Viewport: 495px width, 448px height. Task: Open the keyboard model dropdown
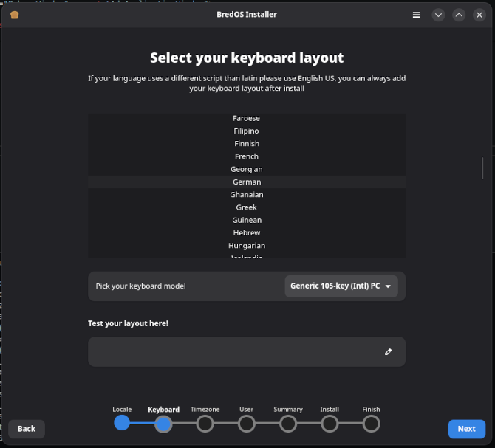[341, 286]
